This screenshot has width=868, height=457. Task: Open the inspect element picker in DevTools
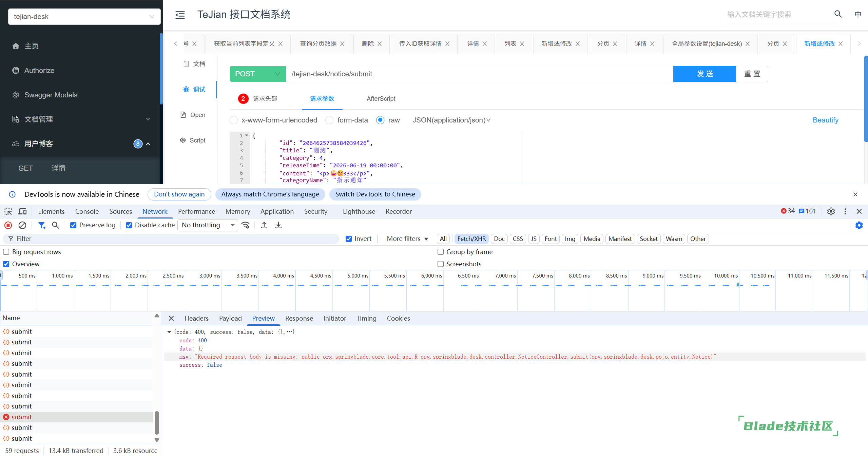point(8,211)
